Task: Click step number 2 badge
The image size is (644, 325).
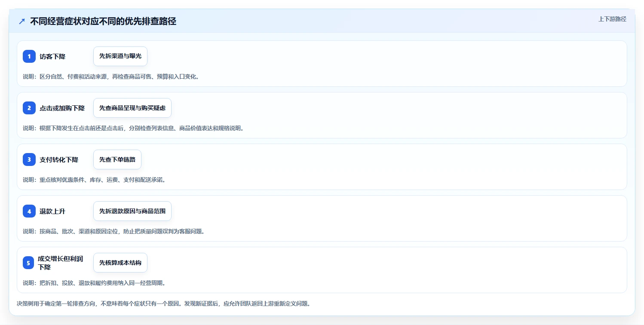Action: pyautogui.click(x=29, y=108)
